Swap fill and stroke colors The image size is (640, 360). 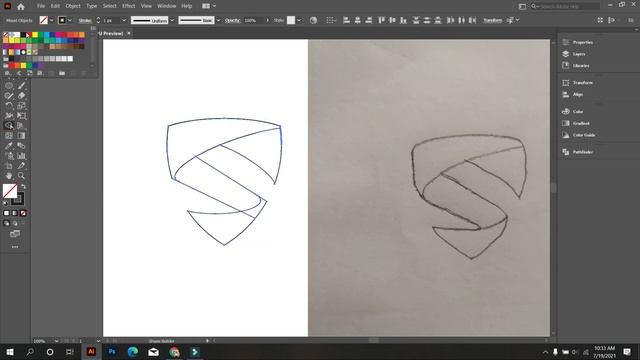click(x=24, y=187)
